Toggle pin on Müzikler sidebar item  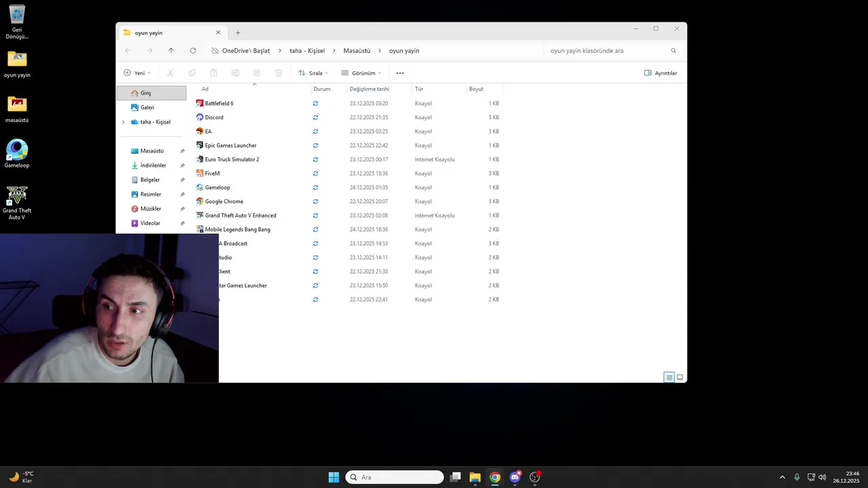point(182,209)
